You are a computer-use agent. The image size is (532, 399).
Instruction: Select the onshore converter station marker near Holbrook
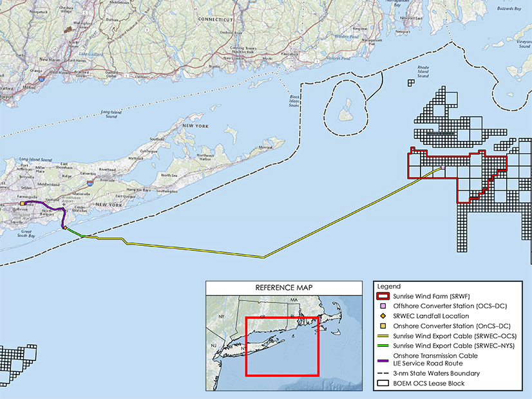click(x=22, y=203)
